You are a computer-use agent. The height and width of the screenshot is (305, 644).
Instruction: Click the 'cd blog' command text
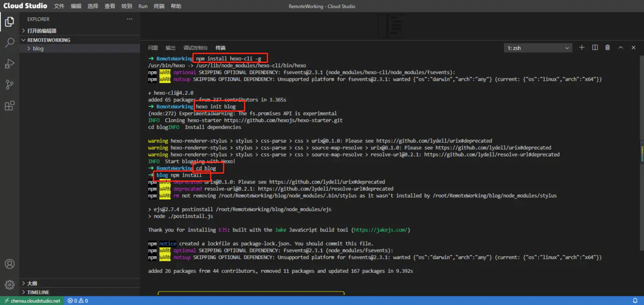point(206,168)
